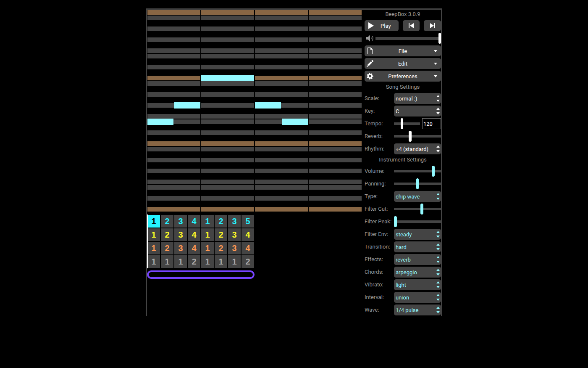Select the yellow channel's first bar cell

(x=154, y=235)
